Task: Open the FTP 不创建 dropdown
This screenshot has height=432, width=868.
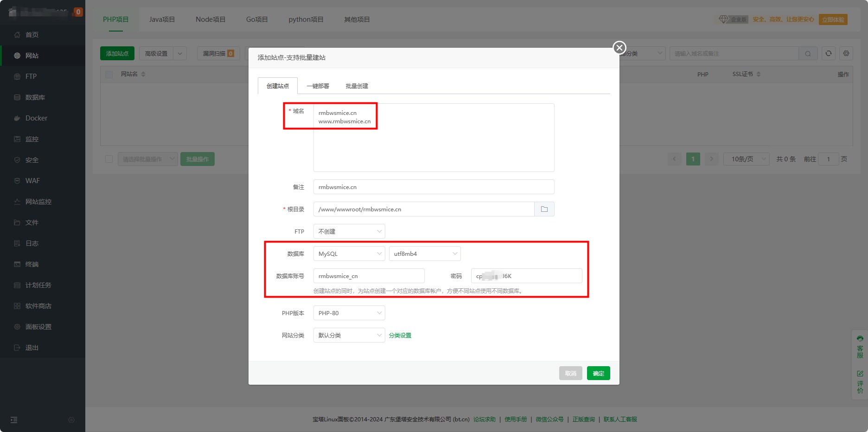Action: pos(349,231)
